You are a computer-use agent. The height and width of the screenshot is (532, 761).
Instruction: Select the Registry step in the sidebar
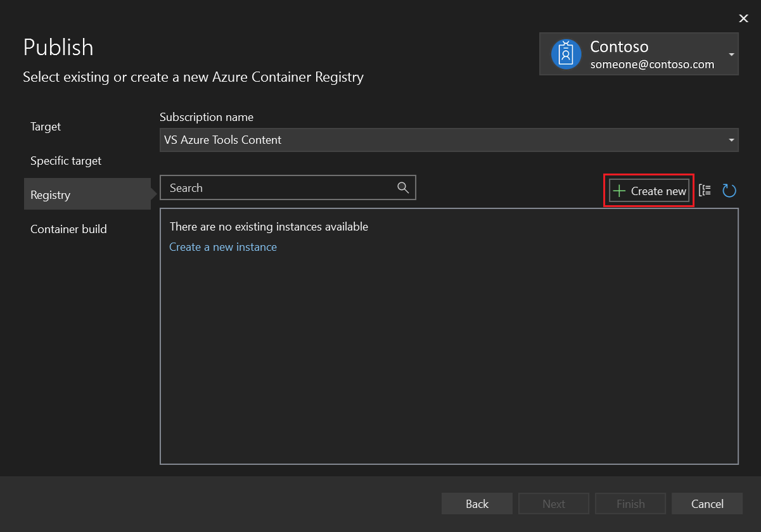click(50, 194)
